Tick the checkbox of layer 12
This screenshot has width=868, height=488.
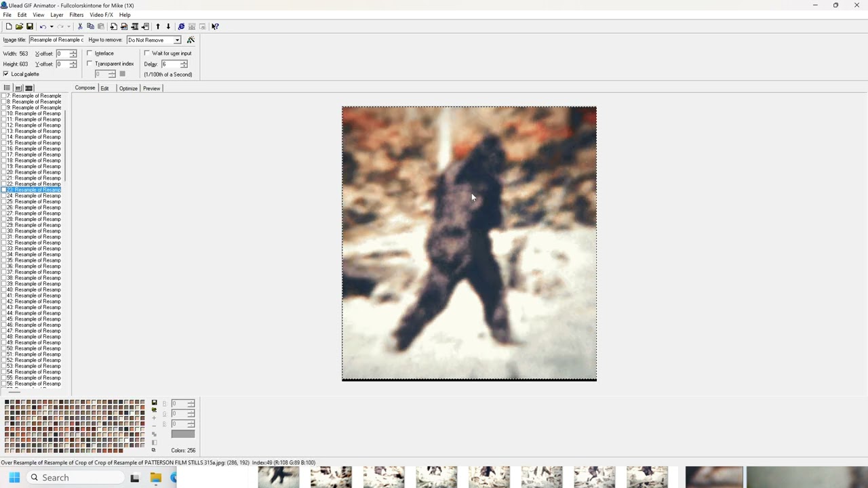(x=3, y=125)
